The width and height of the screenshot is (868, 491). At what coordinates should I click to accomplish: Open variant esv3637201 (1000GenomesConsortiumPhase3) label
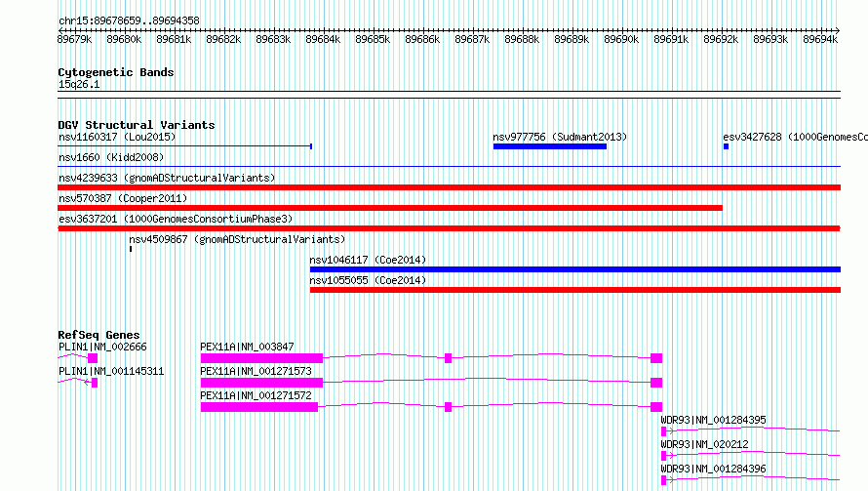point(176,219)
